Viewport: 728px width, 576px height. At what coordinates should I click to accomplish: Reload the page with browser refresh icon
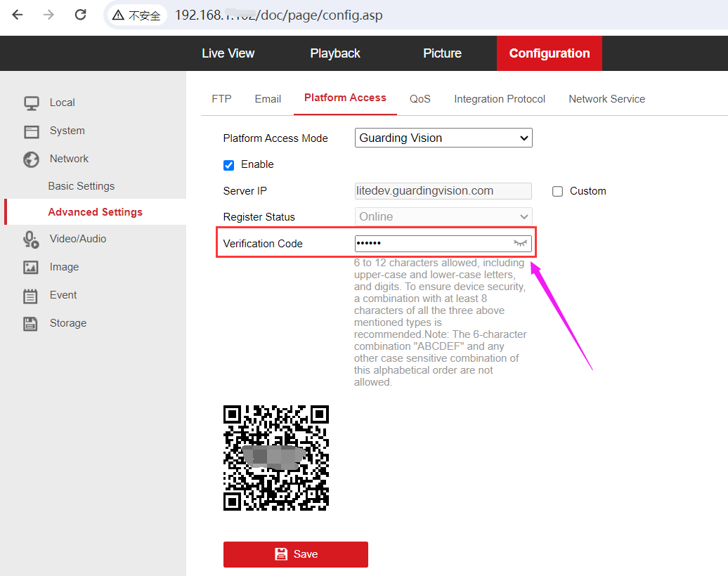[x=80, y=15]
